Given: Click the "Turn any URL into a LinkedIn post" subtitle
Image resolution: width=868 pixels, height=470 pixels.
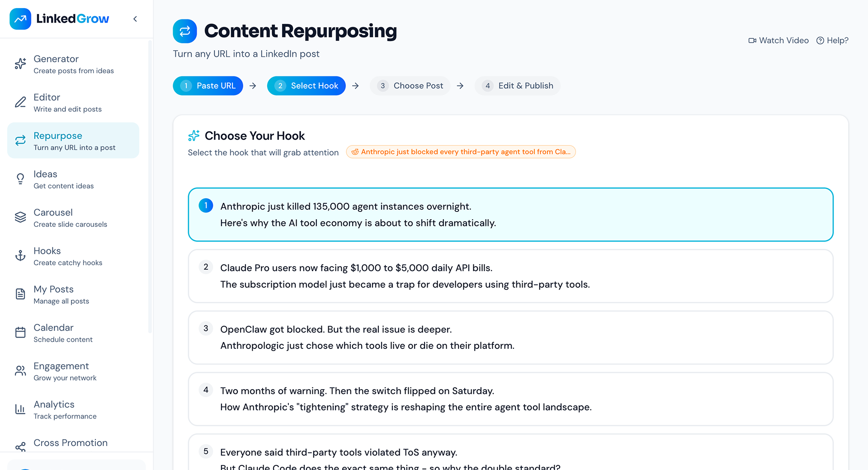Looking at the screenshot, I should (x=246, y=54).
